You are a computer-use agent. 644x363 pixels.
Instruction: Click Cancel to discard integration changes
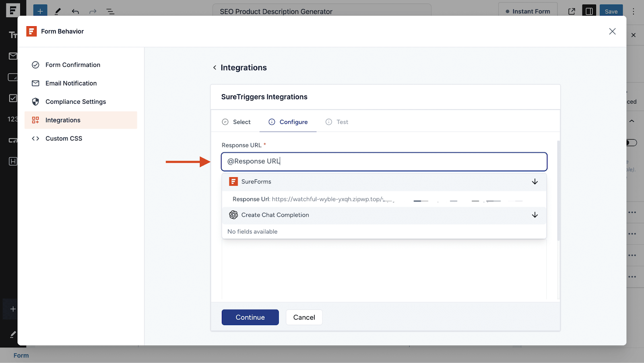(x=304, y=317)
